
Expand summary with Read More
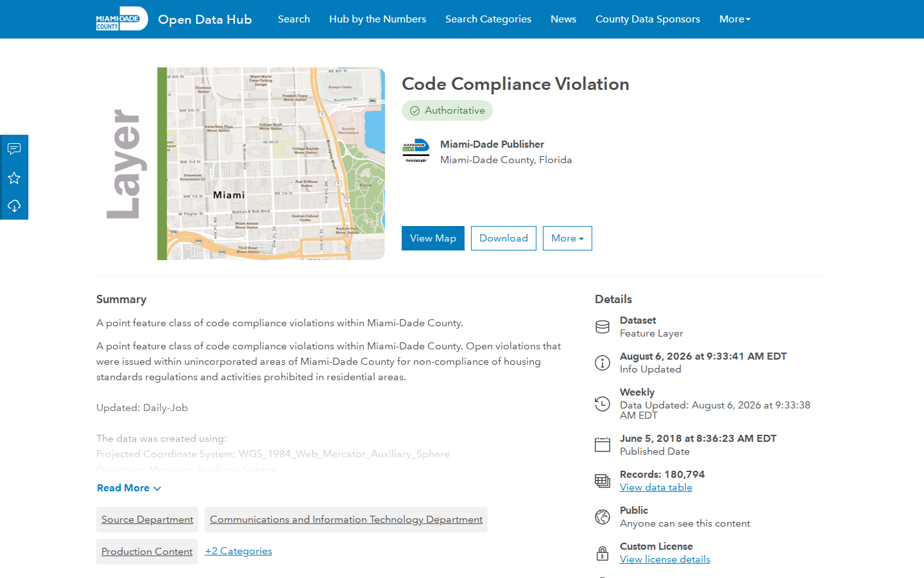129,488
